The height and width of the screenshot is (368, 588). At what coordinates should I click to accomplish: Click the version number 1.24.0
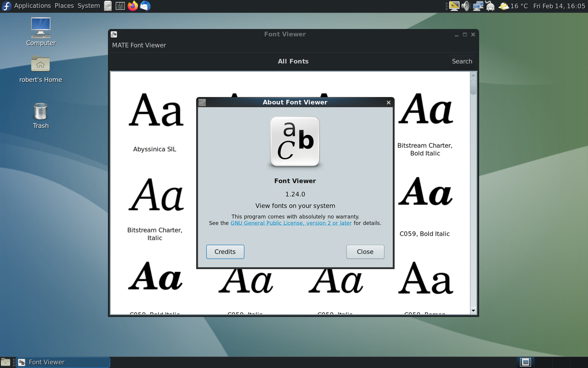click(295, 194)
